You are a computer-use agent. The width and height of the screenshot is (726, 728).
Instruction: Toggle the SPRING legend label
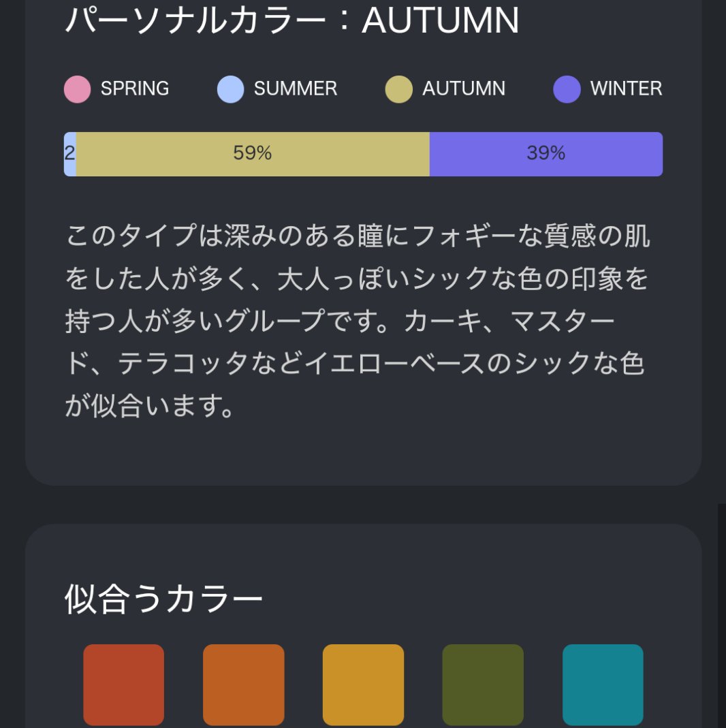135,89
